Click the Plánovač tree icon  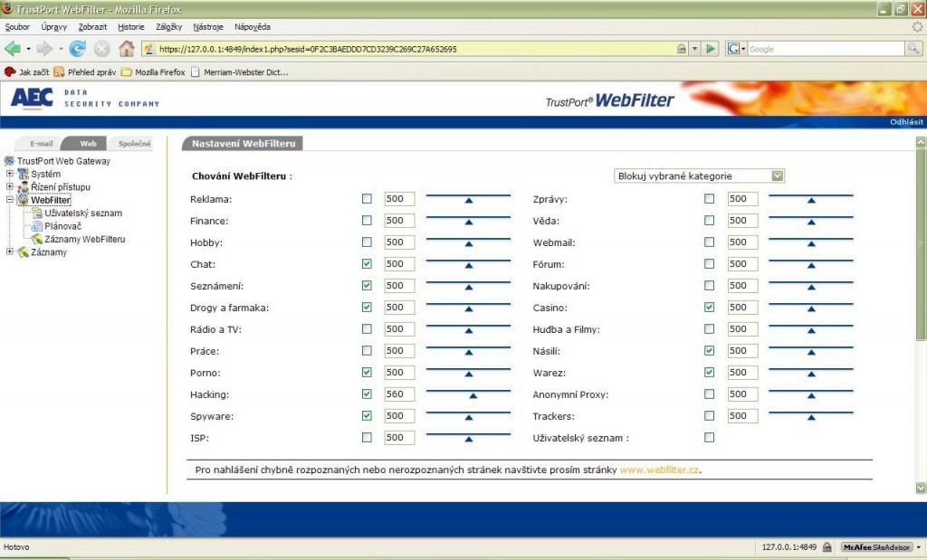(x=37, y=225)
